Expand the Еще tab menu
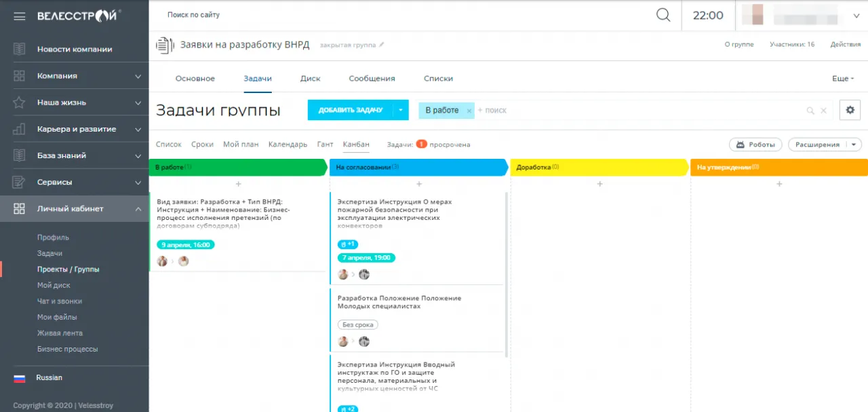The height and width of the screenshot is (412, 868). click(842, 79)
